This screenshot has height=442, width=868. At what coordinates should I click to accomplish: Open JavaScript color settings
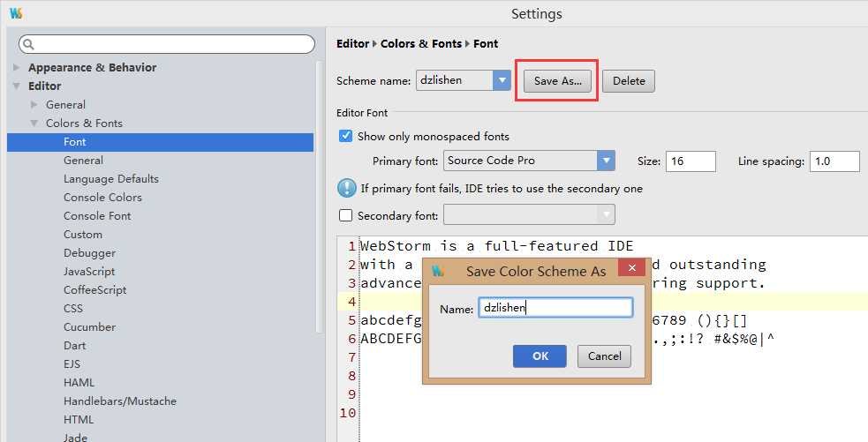click(89, 272)
